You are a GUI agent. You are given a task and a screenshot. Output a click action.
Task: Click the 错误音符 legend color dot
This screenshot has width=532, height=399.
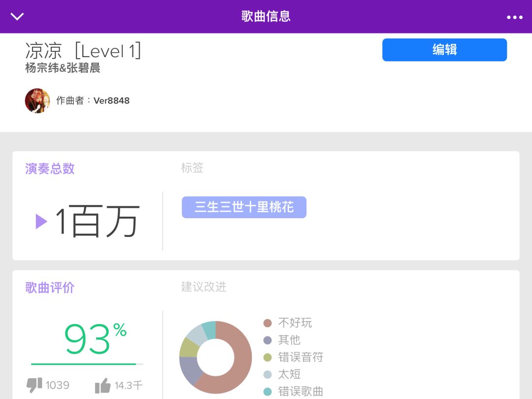[267, 357]
